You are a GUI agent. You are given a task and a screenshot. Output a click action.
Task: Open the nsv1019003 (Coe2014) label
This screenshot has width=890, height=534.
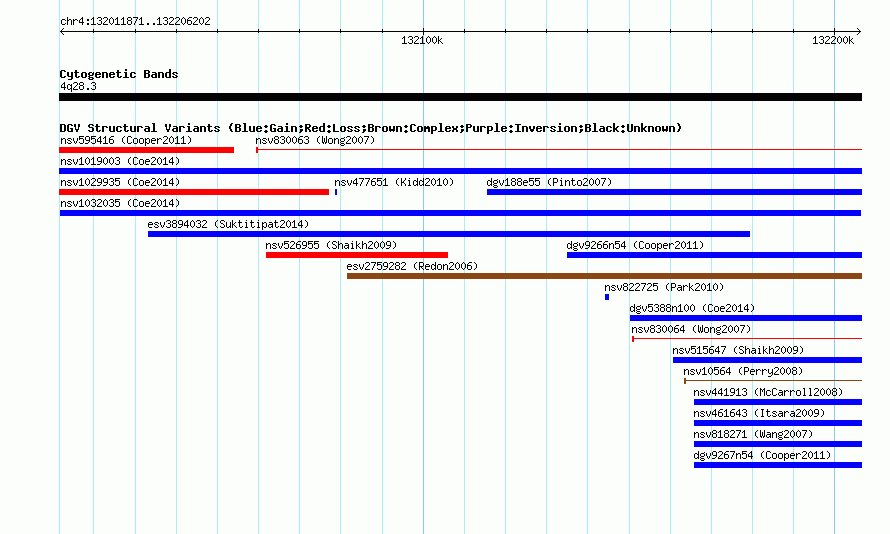[120, 161]
